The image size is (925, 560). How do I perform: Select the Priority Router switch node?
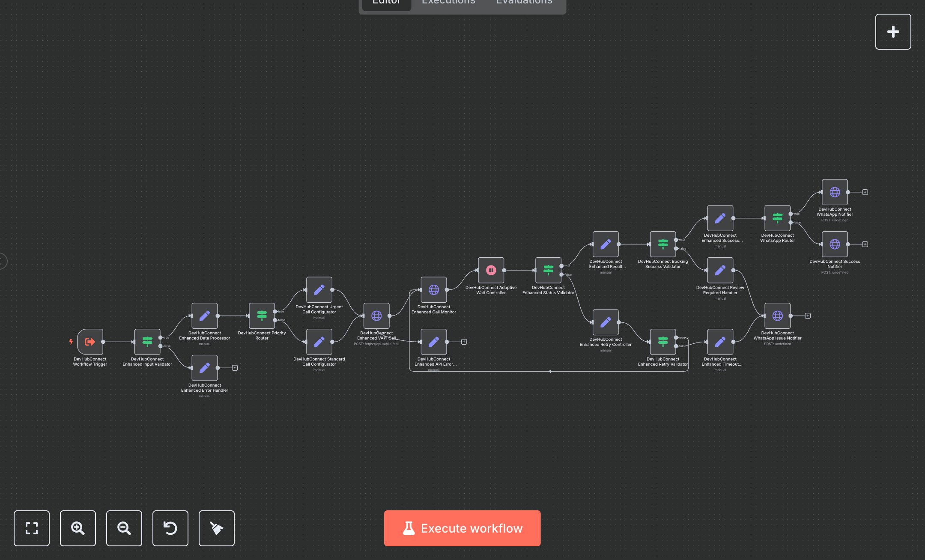click(262, 316)
